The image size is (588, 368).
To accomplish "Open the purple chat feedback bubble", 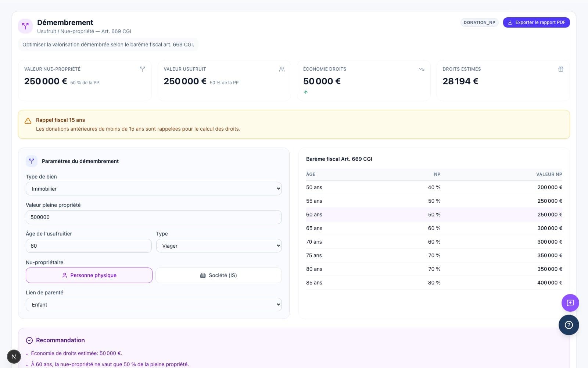I will 570,303.
